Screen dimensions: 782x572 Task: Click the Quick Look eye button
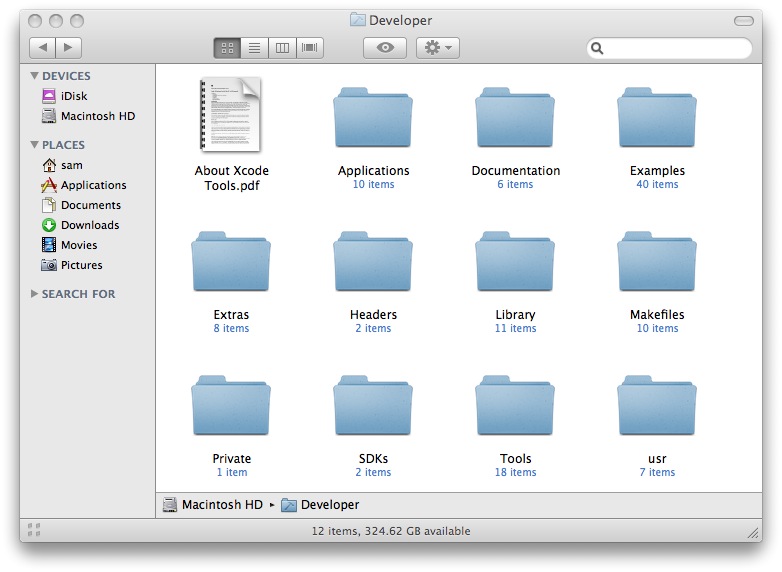point(385,48)
